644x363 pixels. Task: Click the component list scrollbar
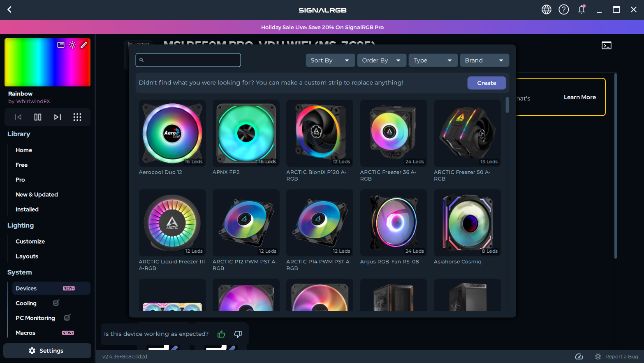pos(507,105)
